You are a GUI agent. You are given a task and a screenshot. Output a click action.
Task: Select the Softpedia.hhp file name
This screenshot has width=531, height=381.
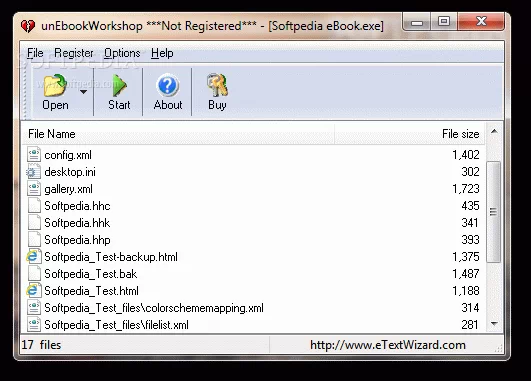click(x=78, y=240)
